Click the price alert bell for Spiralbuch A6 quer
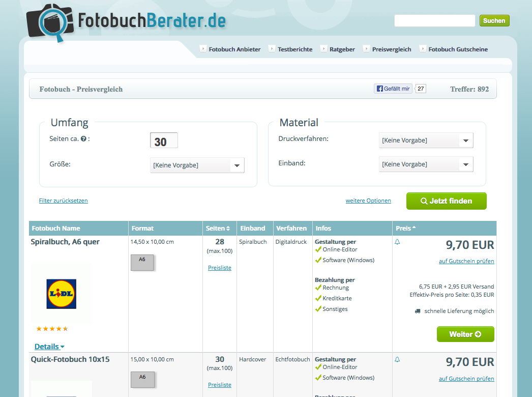Viewport: 532px width, 397px height. tap(397, 242)
